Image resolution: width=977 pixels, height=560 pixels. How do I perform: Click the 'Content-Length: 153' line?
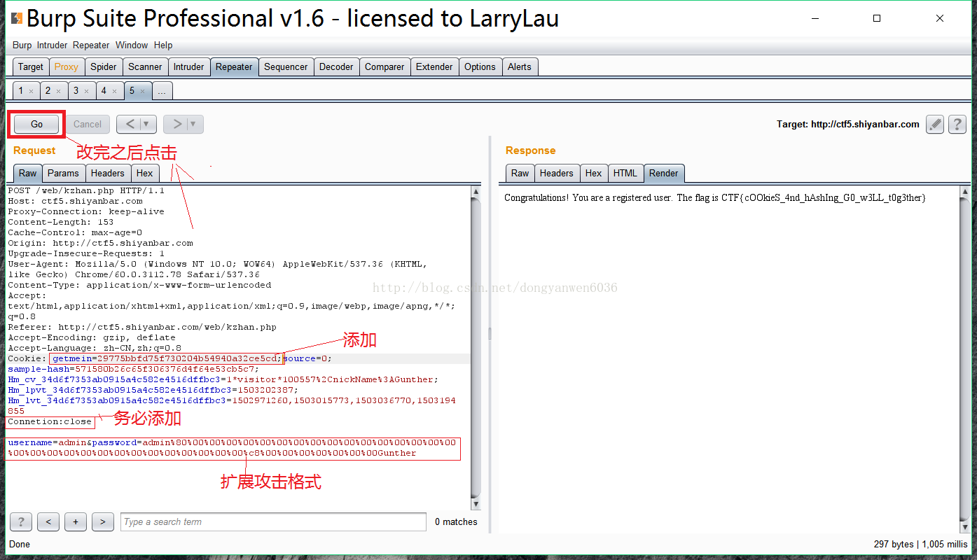61,222
